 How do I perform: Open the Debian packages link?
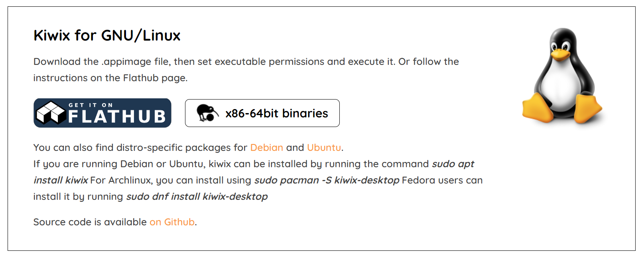tap(266, 147)
